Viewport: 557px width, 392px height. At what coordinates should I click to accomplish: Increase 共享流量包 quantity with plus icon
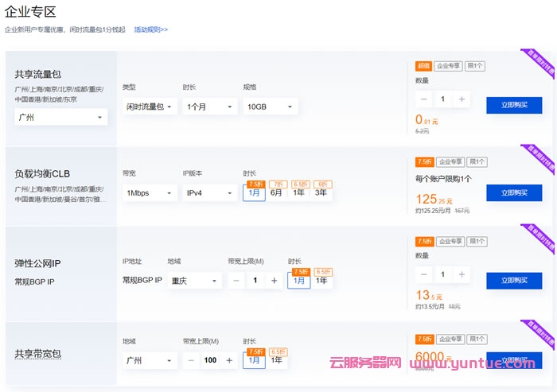coord(462,99)
